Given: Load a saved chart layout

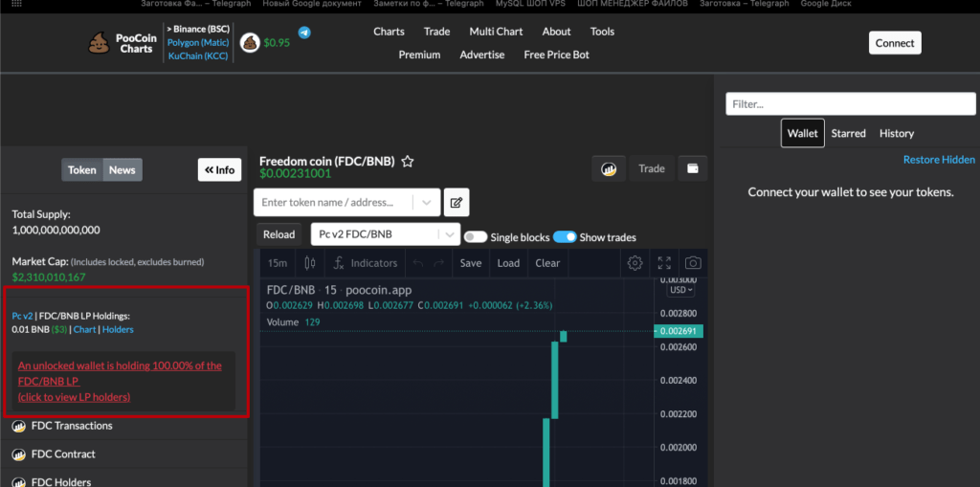Looking at the screenshot, I should [508, 263].
